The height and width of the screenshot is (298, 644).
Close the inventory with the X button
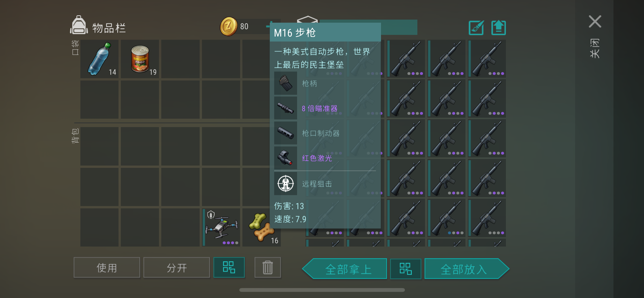click(x=595, y=21)
